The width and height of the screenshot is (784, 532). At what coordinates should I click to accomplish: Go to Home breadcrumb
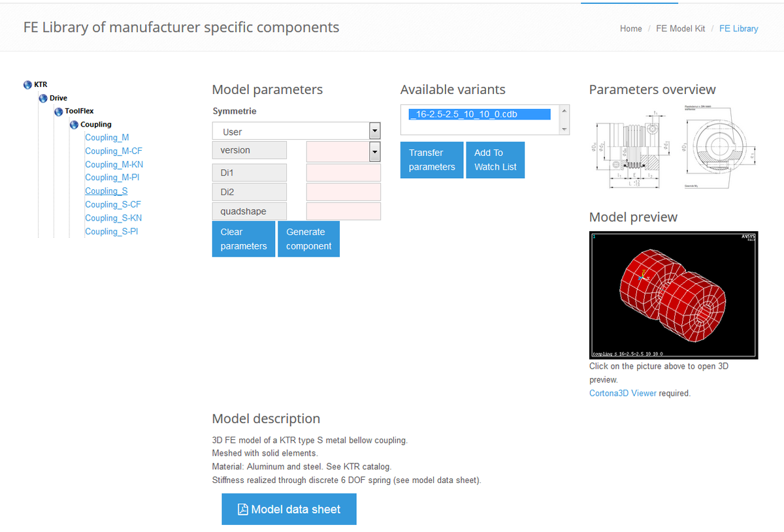tap(631, 29)
